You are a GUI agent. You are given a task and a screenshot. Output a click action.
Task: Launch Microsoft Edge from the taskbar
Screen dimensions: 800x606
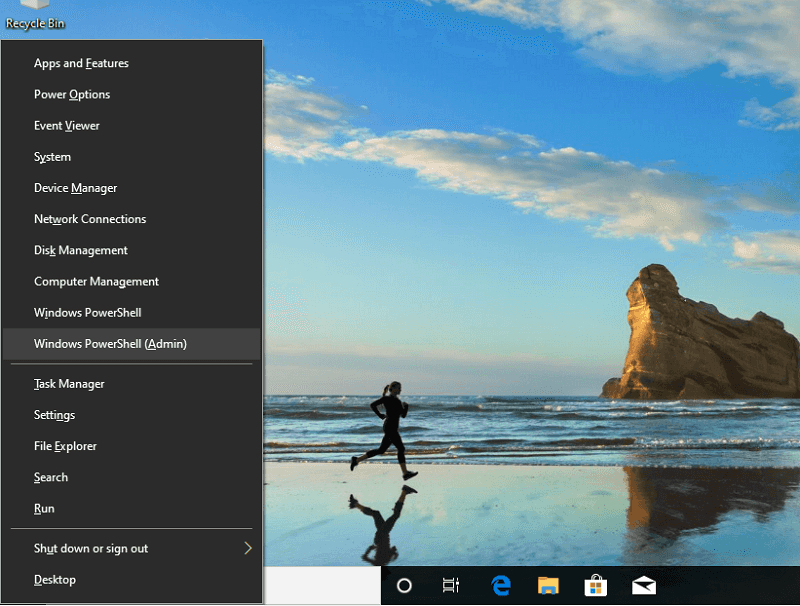[x=500, y=586]
